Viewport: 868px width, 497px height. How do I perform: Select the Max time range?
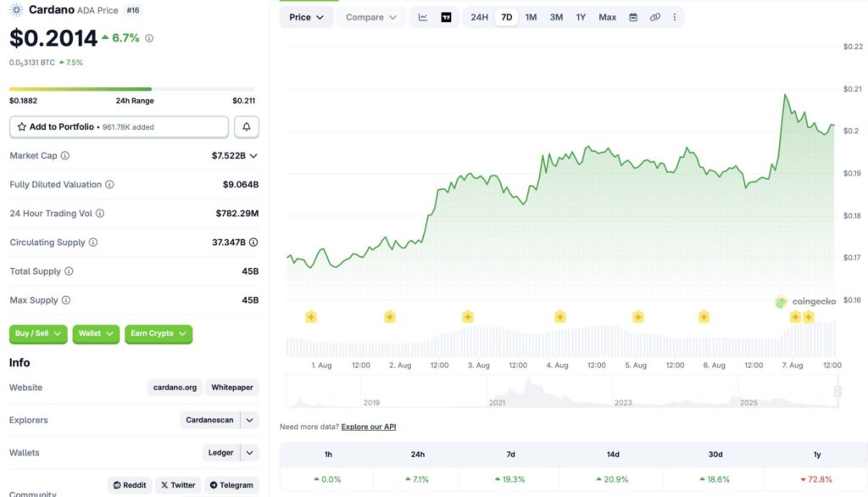click(607, 17)
